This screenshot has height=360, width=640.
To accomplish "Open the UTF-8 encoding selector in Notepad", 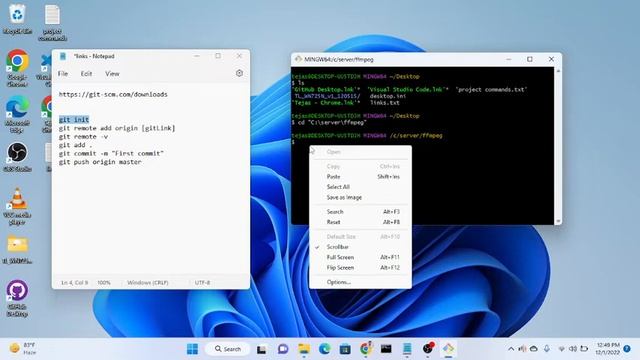I will (x=202, y=282).
